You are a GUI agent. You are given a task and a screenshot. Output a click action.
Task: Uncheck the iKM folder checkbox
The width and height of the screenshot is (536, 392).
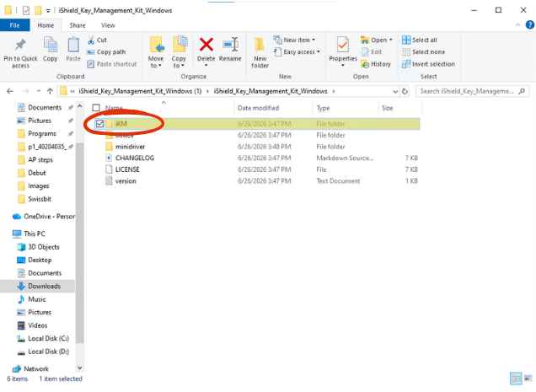coord(99,123)
